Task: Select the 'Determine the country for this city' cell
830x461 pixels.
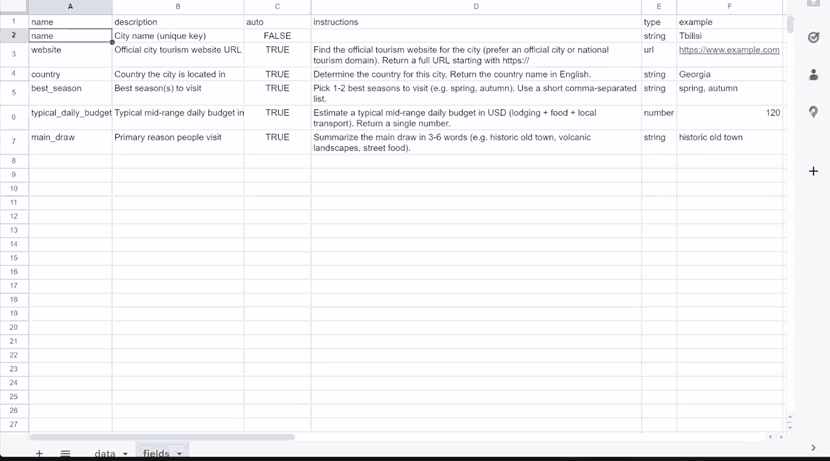Action: click(x=476, y=74)
